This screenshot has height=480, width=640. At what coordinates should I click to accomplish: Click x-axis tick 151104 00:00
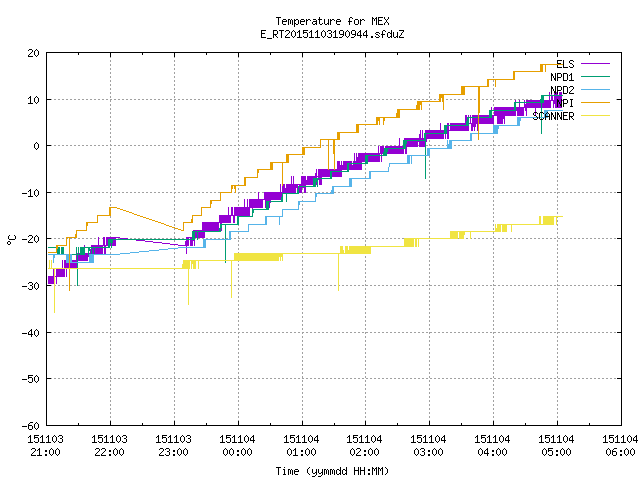238,446
